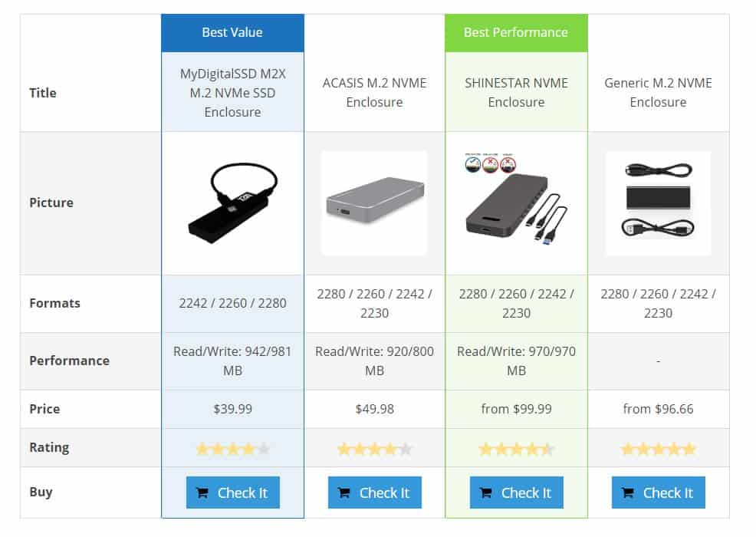Click cart icon in SHINESTAR Check It button

pyautogui.click(x=486, y=493)
